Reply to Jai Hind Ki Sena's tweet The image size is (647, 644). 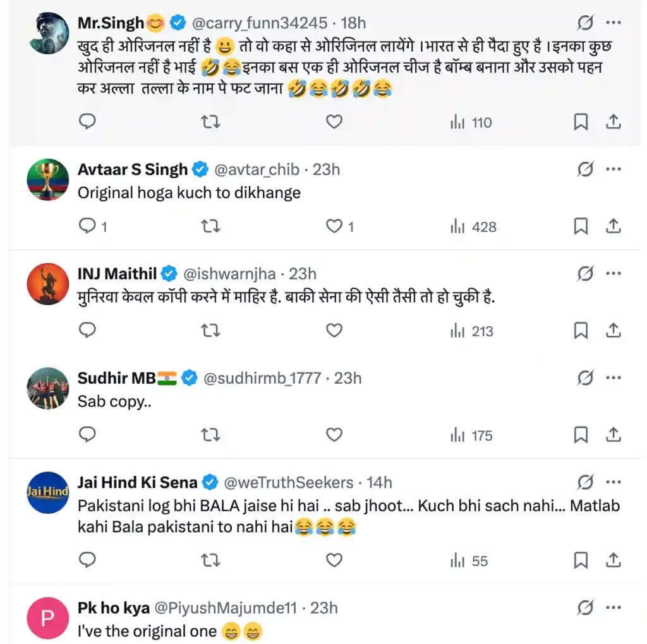[87, 561]
